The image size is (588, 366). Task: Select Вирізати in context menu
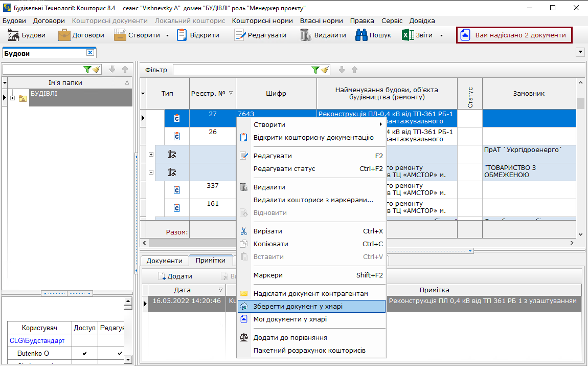click(x=311, y=231)
